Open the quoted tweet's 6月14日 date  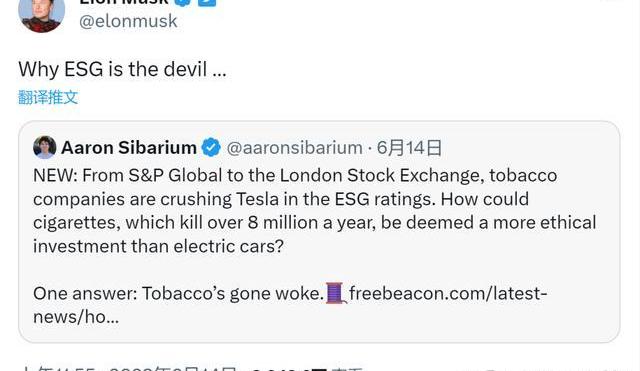tap(409, 148)
